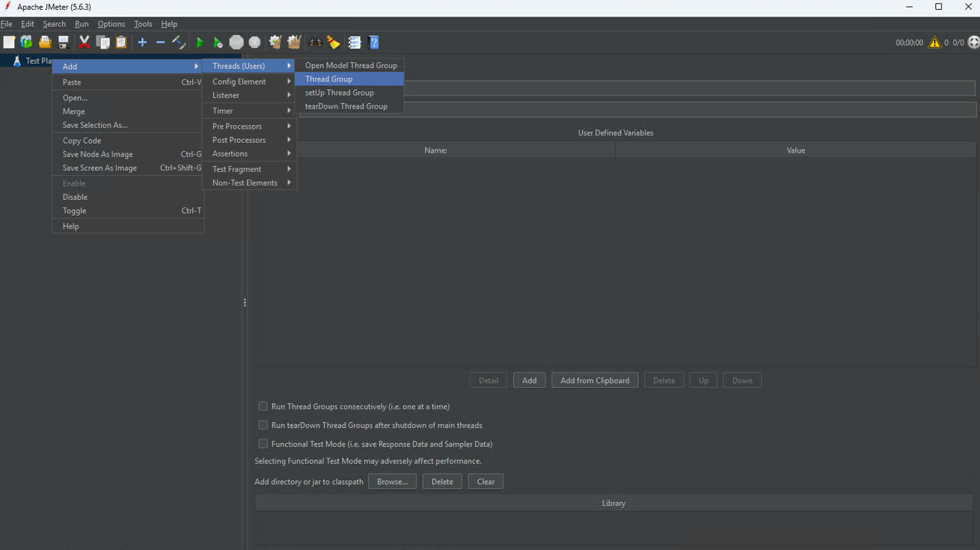Select Save Node As Image
This screenshot has height=550, width=980.
pyautogui.click(x=128, y=154)
